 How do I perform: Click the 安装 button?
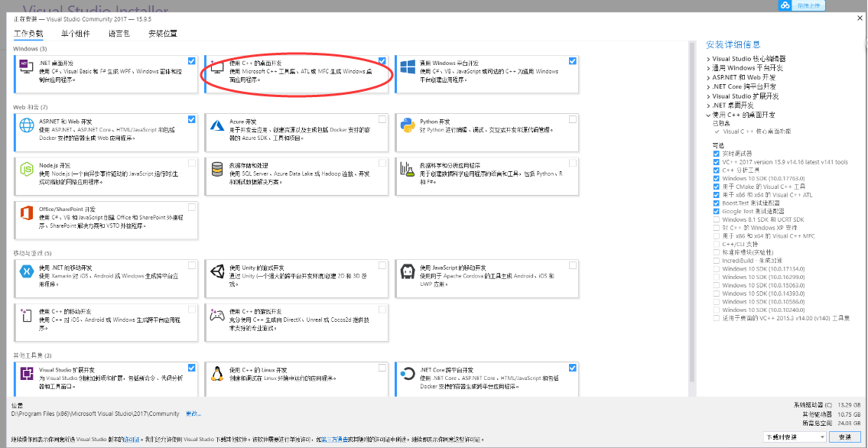(x=845, y=437)
